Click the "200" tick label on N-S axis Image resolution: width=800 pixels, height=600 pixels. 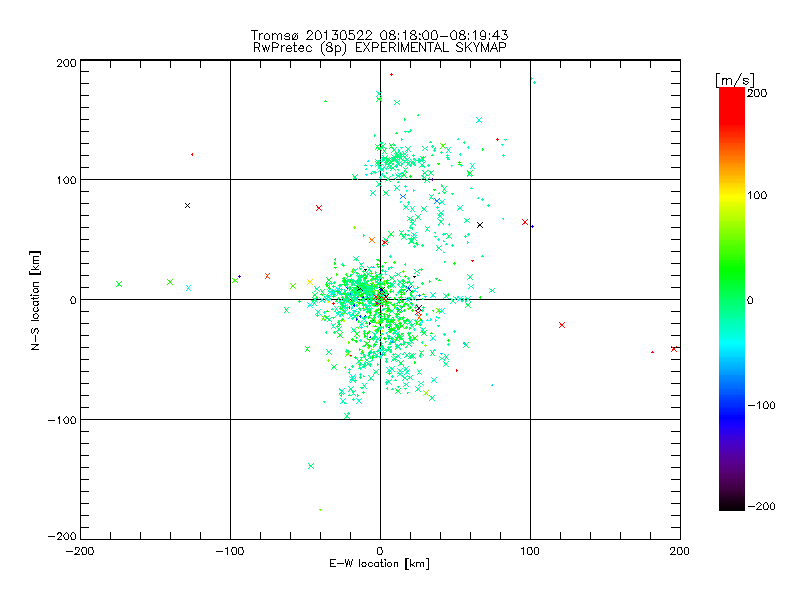(66, 63)
